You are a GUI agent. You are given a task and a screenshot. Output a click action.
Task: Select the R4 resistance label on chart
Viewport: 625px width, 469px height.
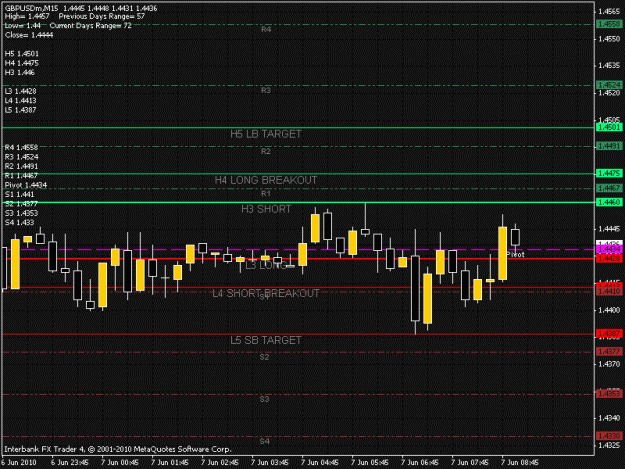(266, 29)
